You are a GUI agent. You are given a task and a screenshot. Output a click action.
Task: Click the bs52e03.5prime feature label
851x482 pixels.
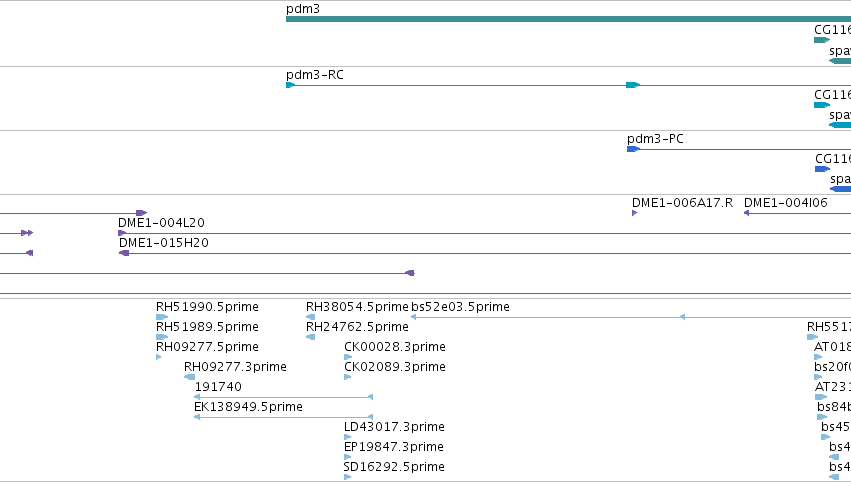click(x=460, y=307)
